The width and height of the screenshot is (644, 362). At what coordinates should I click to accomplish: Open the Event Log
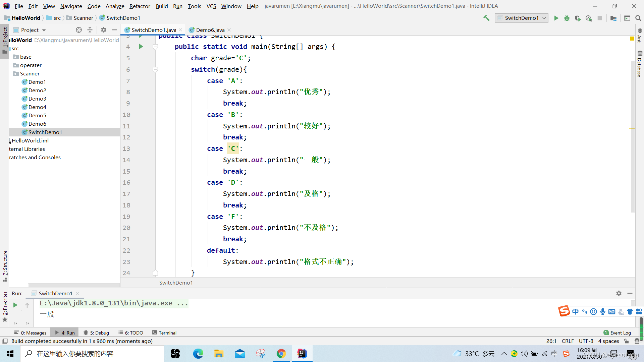[x=617, y=333]
